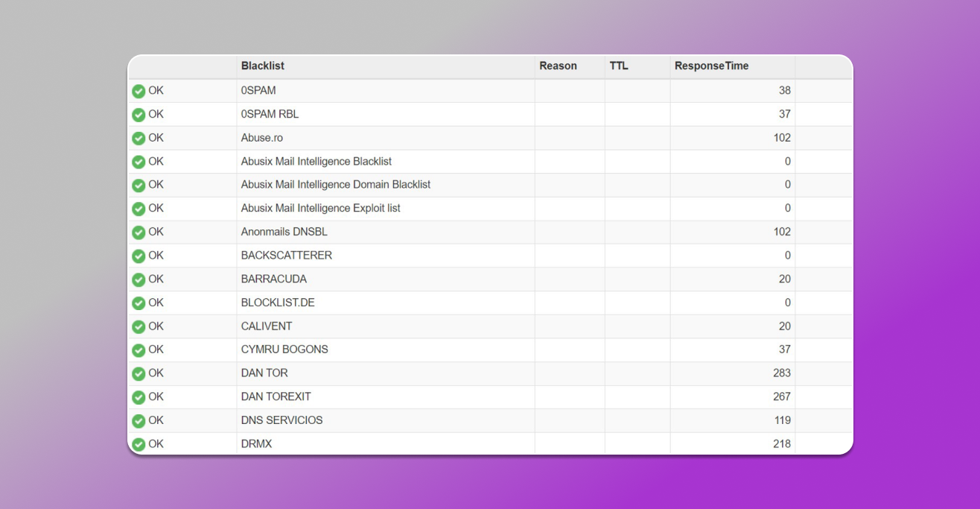This screenshot has width=980, height=509.
Task: Click the Reason column header
Action: coord(558,66)
